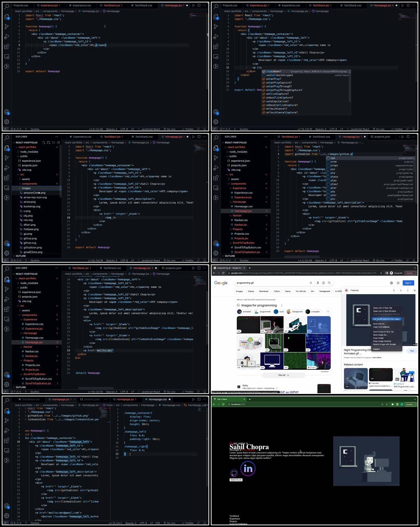Pick 'className?' autocomplete suggestion

click(x=306, y=72)
